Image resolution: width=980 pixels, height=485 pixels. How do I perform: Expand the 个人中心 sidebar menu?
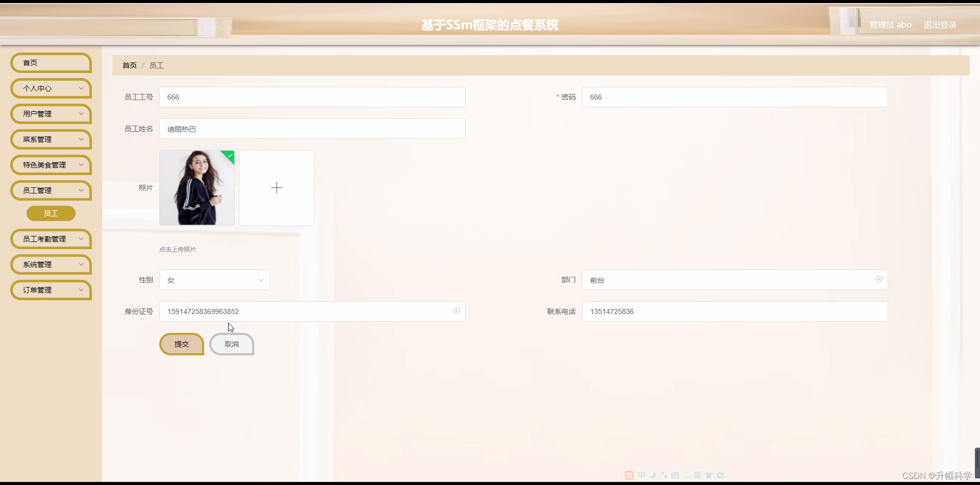(51, 88)
